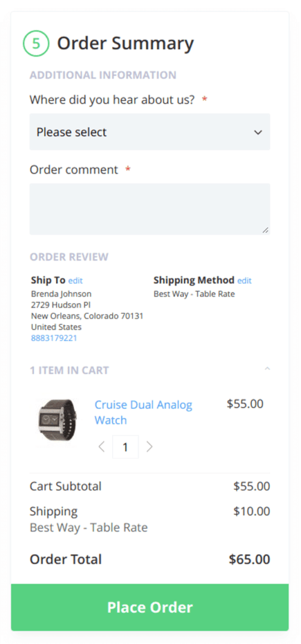Image resolution: width=301 pixels, height=644 pixels.
Task: Select the quantity input field
Action: point(125,447)
